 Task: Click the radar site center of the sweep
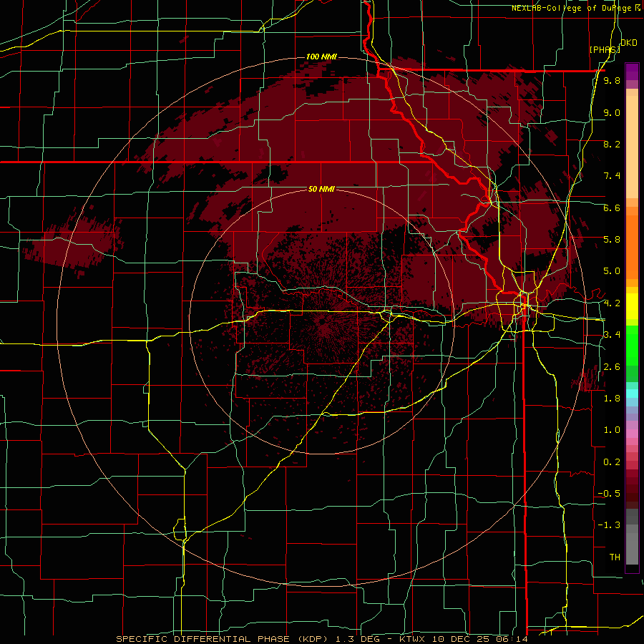point(322,321)
